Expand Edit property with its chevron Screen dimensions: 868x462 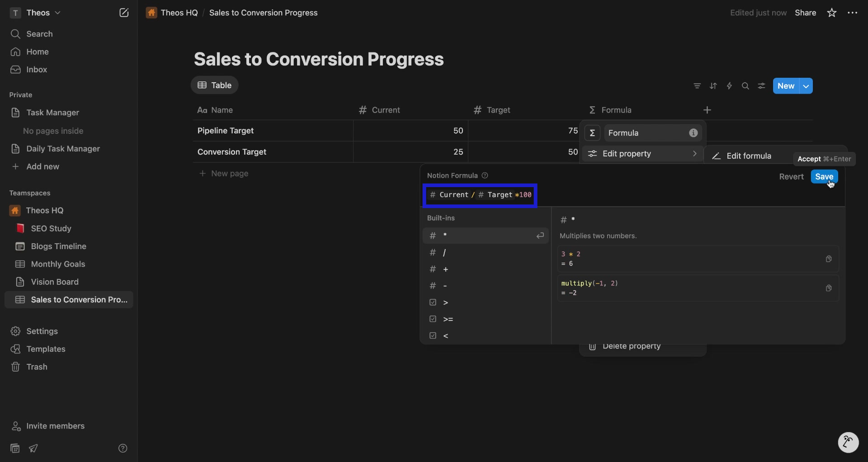[x=695, y=154]
